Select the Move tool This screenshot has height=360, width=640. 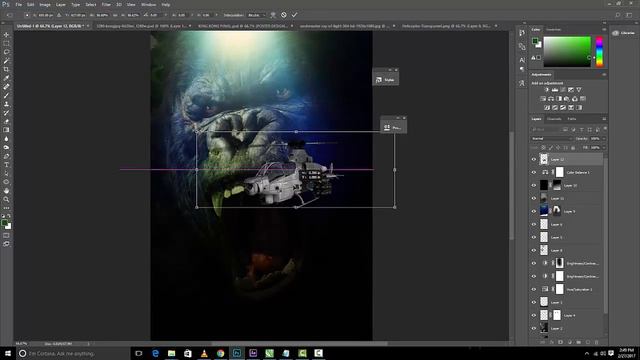[x=6, y=35]
